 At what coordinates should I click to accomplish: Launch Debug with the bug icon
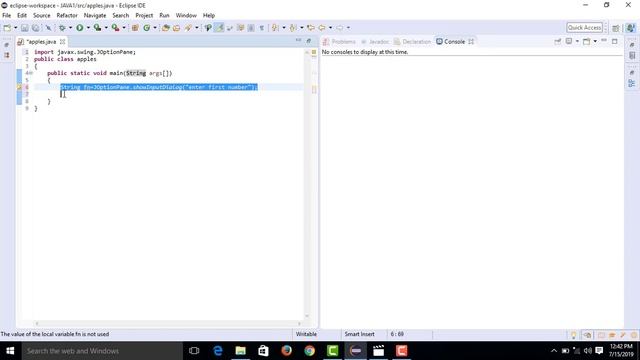point(62,28)
